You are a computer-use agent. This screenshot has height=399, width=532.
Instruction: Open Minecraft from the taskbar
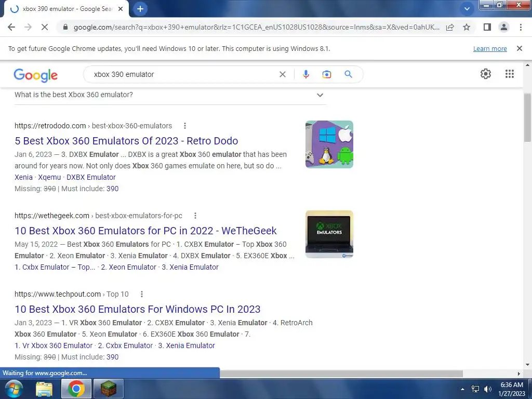[108, 389]
